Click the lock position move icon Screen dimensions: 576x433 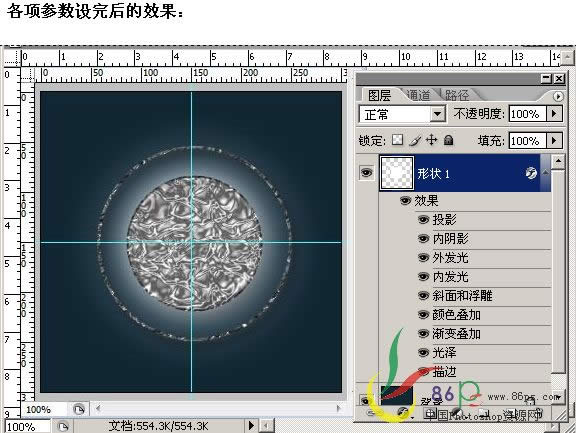[x=431, y=140]
